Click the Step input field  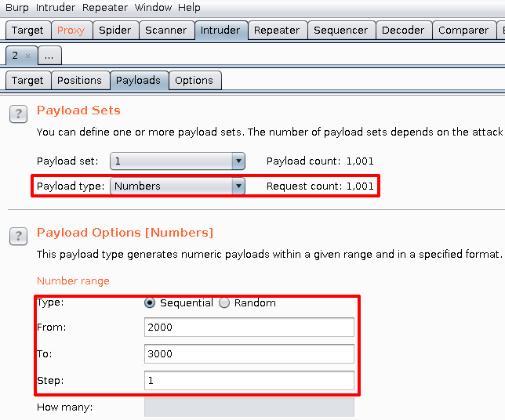(249, 380)
